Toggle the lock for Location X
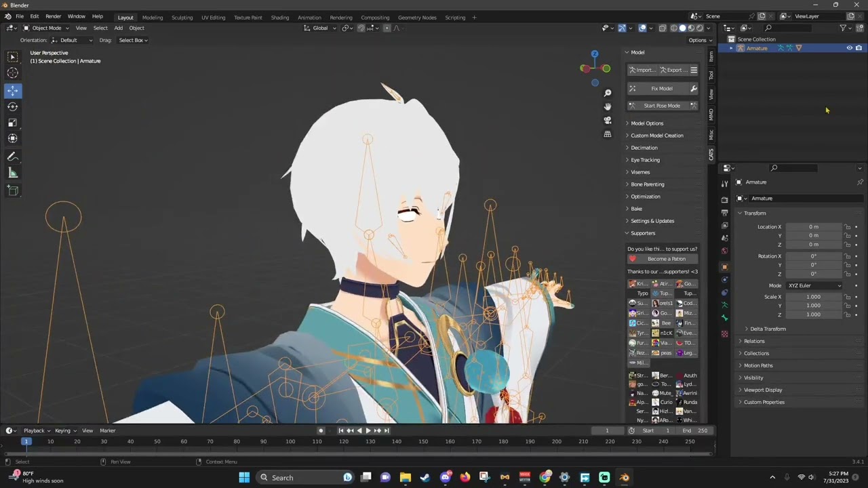Viewport: 868px width, 488px height. click(847, 227)
